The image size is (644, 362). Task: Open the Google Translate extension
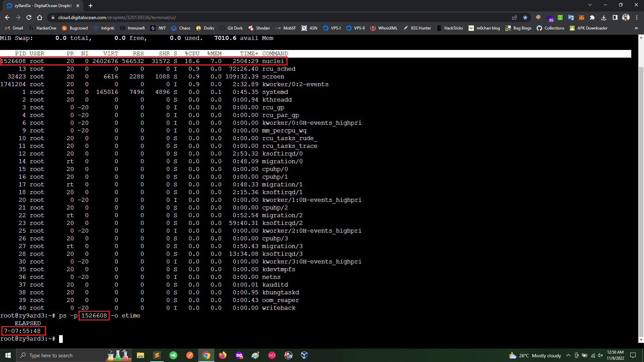[x=571, y=17]
